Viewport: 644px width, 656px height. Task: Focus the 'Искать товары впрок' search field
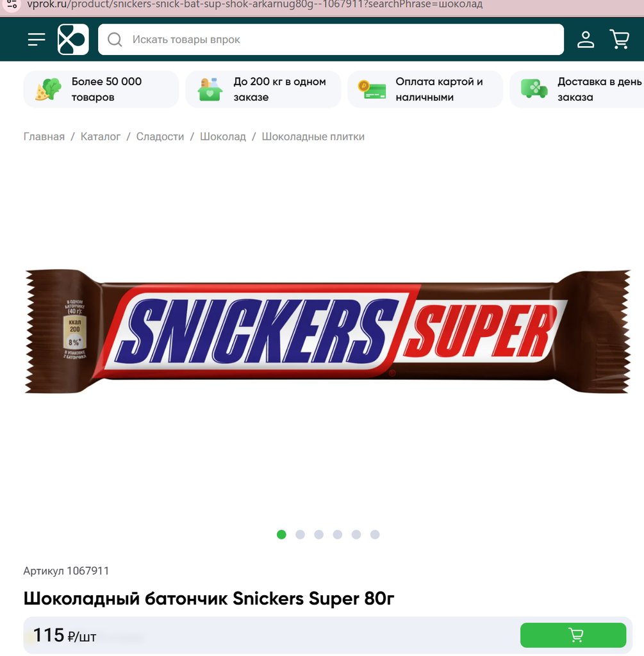click(x=331, y=39)
